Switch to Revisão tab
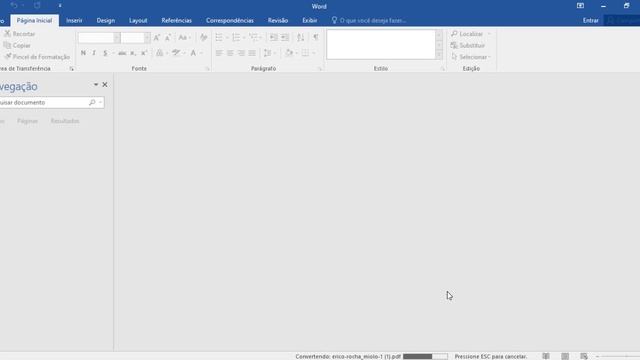Viewport: 640px width, 360px height. pyautogui.click(x=278, y=20)
